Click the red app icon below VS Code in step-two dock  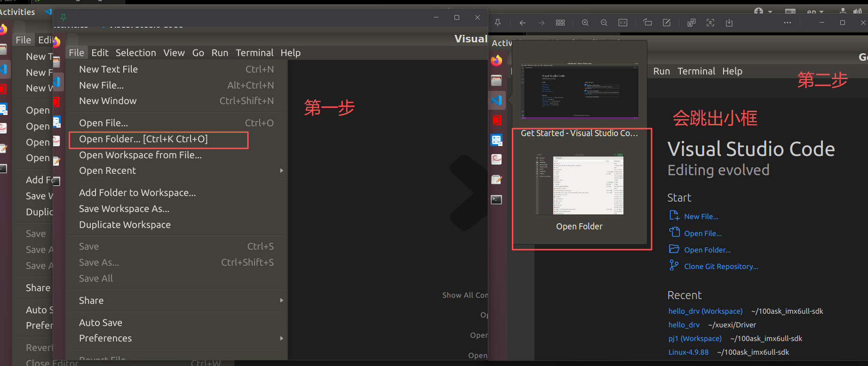coord(497,120)
